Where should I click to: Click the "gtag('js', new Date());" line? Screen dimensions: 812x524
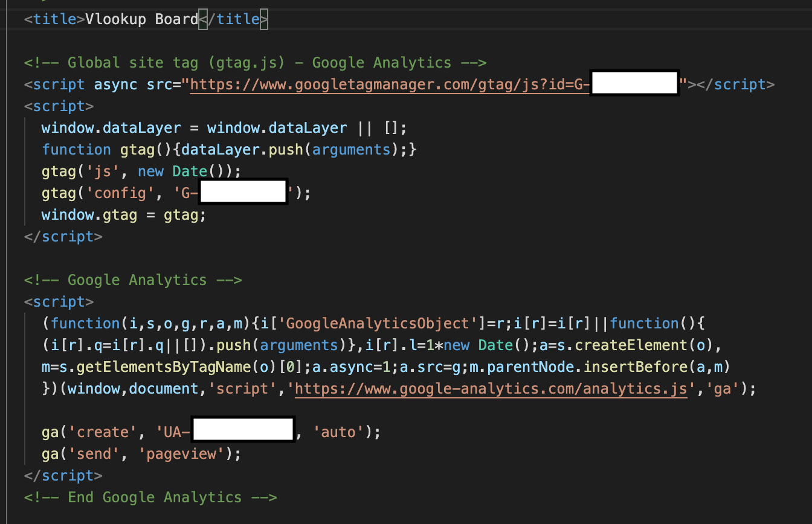[141, 171]
